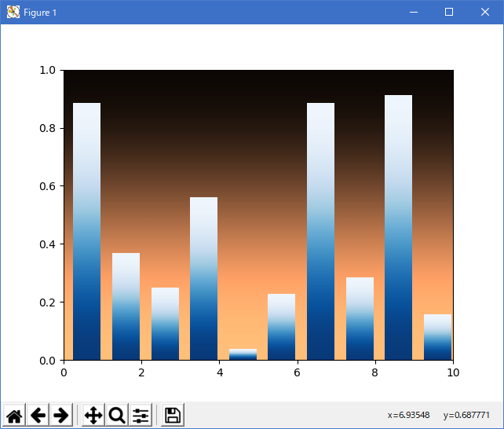Minimize the Figure 1 window
Screen dimensions: 504x429
tap(414, 13)
